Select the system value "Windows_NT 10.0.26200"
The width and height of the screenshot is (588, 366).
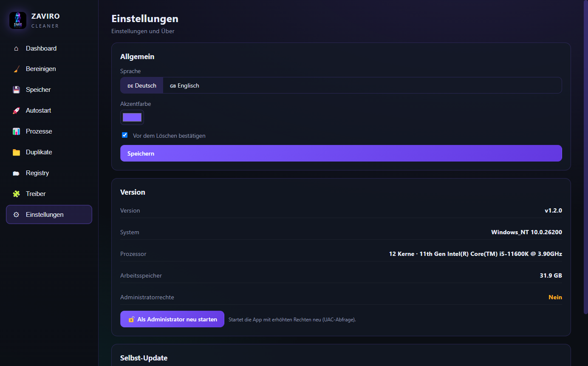[526, 232]
